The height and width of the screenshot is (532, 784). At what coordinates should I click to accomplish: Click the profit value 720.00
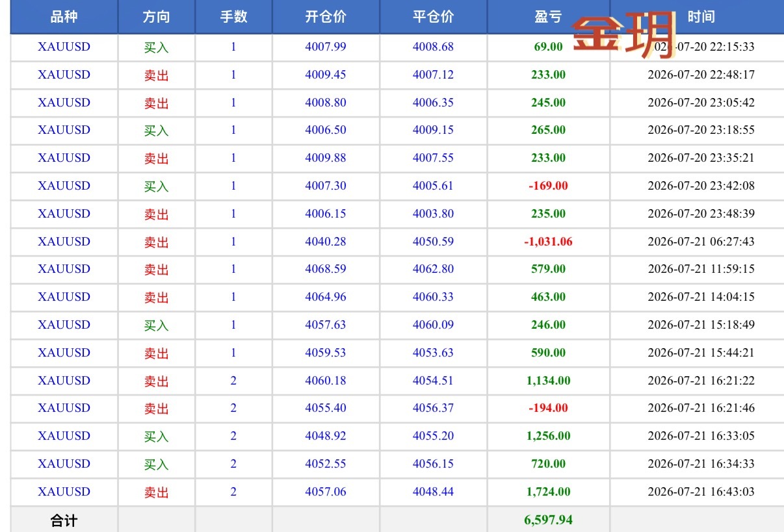pos(548,464)
